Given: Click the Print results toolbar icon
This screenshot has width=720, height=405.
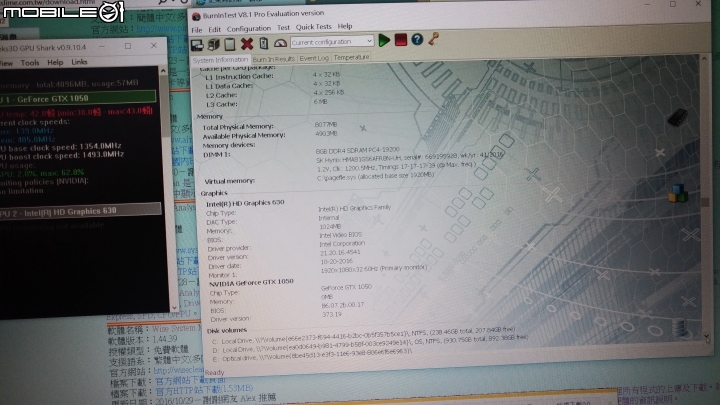Looking at the screenshot, I should coord(214,45).
